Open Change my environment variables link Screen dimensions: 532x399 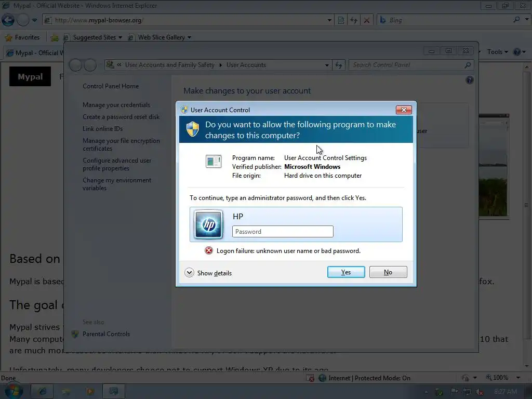[117, 184]
